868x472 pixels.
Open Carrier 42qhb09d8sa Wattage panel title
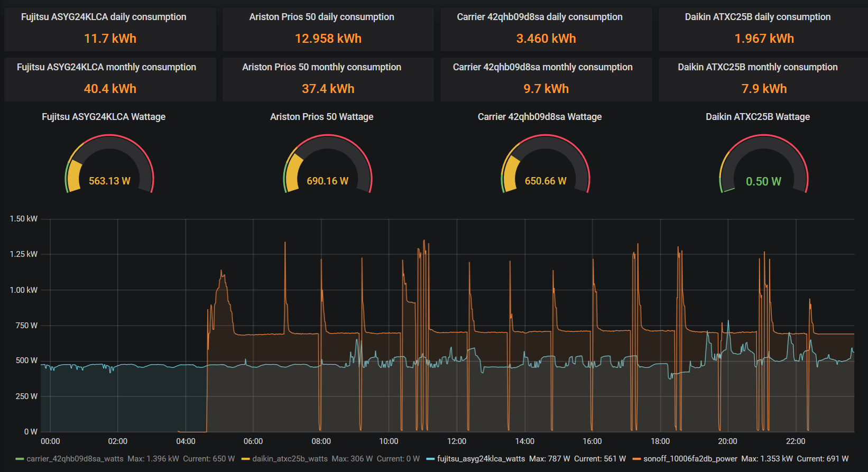click(x=540, y=117)
